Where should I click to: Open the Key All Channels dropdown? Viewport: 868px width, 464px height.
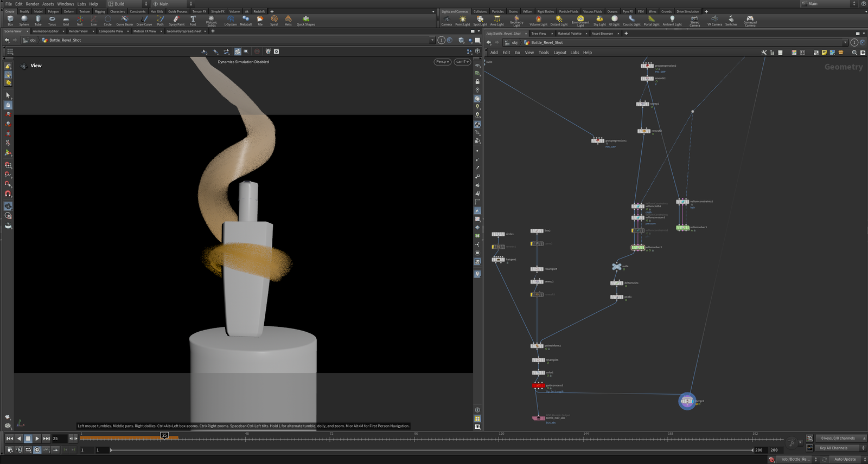[x=840, y=448]
